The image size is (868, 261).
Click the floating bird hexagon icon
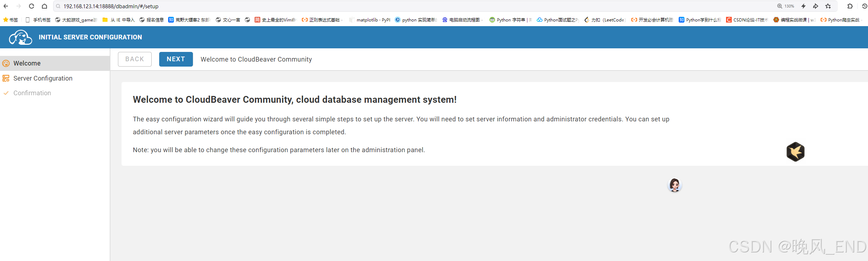(x=796, y=152)
